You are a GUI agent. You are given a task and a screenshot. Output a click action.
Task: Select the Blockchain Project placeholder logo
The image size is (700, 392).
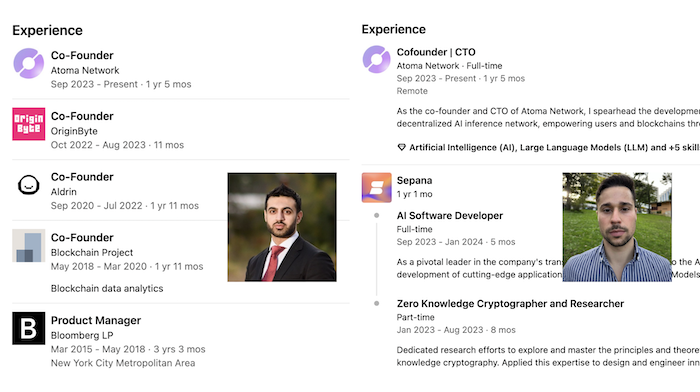[29, 246]
